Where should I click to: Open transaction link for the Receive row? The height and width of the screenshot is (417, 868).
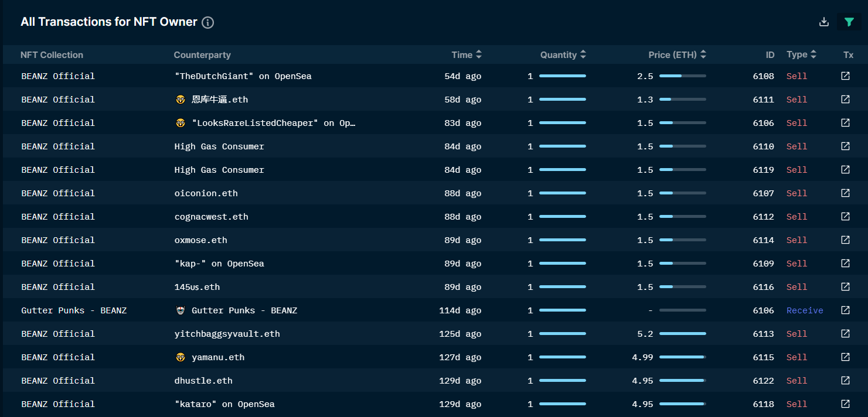845,310
